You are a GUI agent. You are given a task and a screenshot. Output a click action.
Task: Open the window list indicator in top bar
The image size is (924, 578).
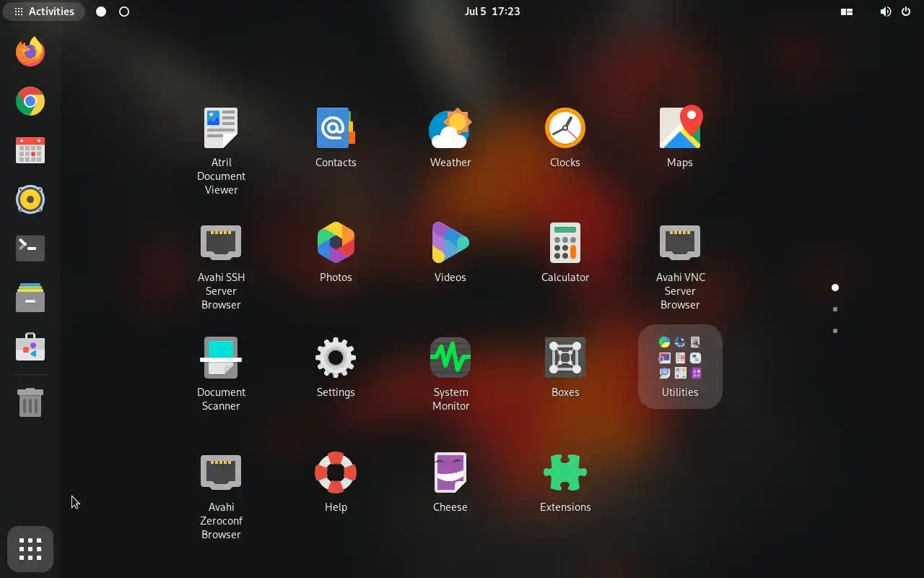847,12
